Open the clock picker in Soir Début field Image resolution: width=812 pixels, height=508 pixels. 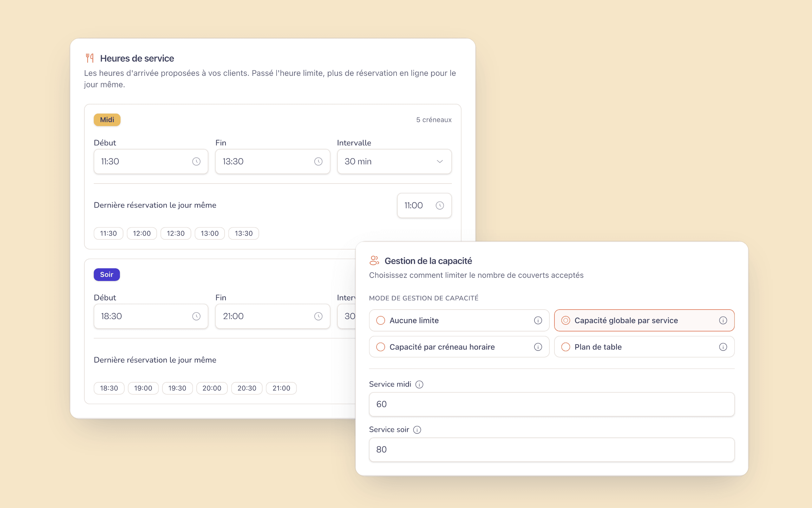196,316
